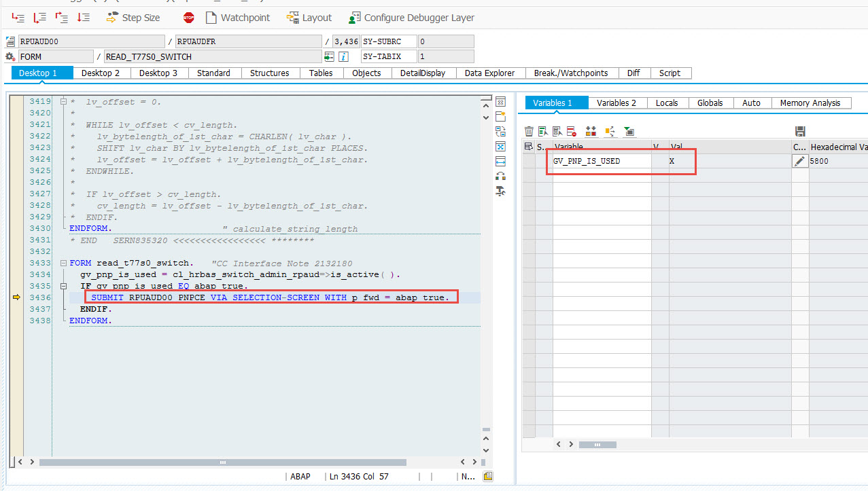Screen dimensions: 868x491
Task: Click the save floppy disk icon
Action: point(800,131)
